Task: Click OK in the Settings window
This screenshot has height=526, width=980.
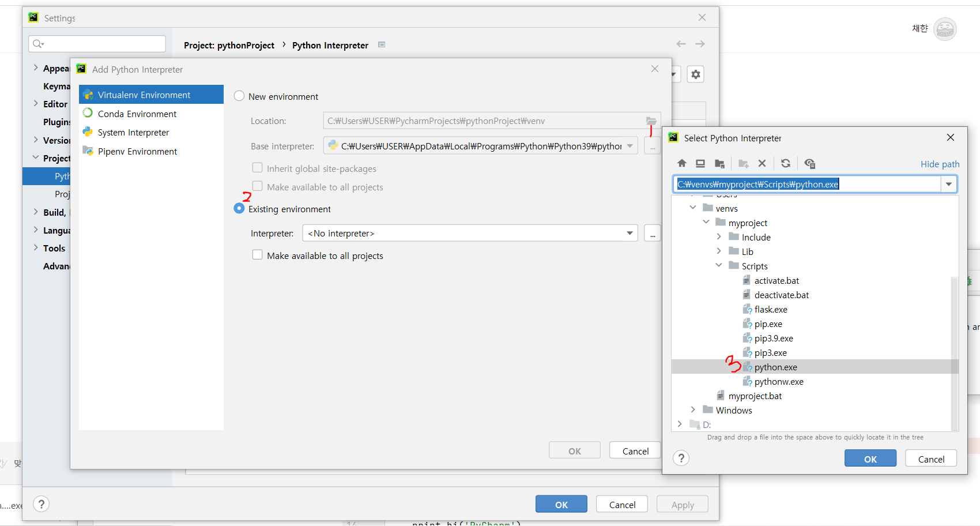Action: [x=561, y=504]
